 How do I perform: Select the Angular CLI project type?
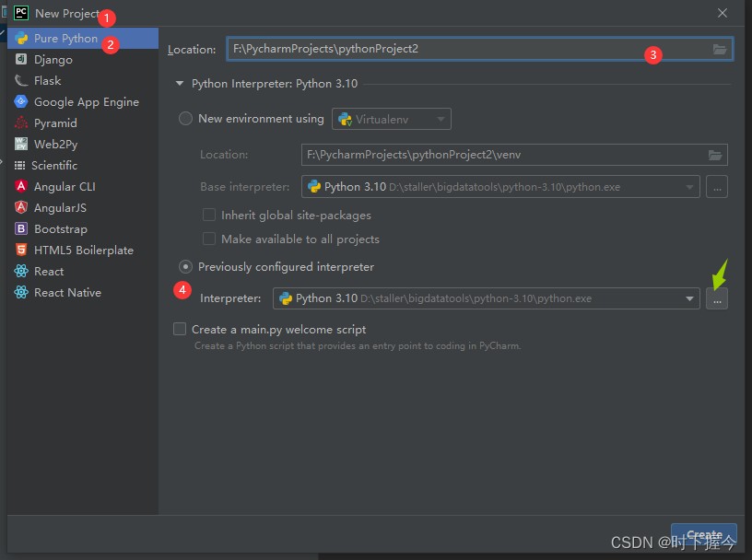[83, 186]
